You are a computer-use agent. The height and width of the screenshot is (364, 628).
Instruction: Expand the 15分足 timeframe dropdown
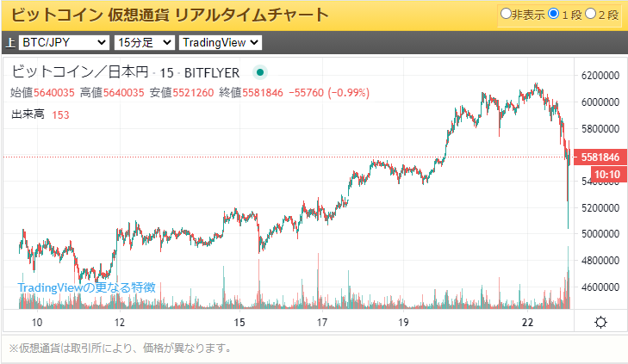pyautogui.click(x=144, y=42)
